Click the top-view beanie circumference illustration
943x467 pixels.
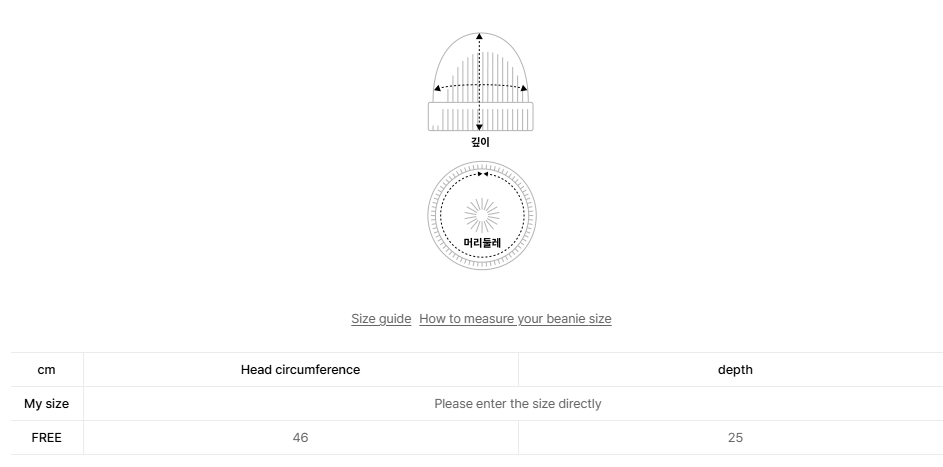click(x=482, y=215)
